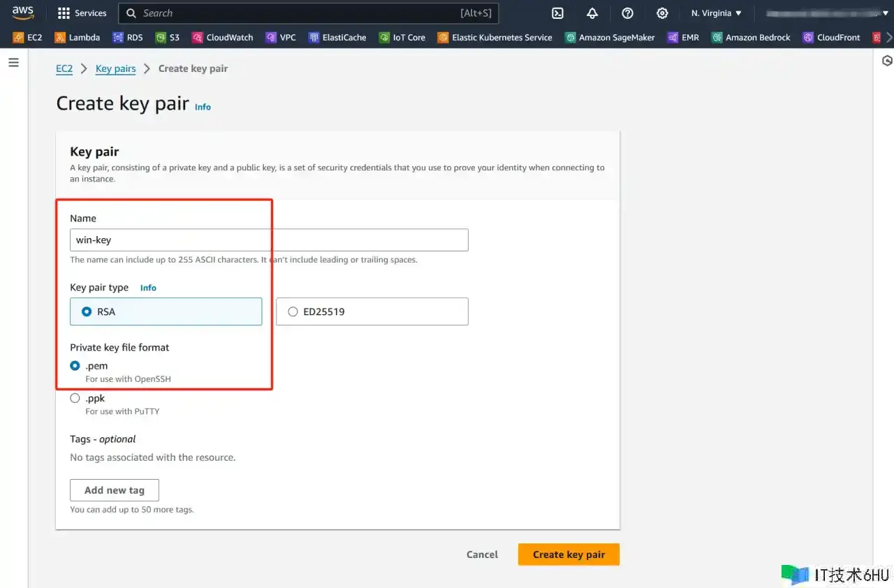894x588 pixels.
Task: Choose the .ppk private key format
Action: coord(75,399)
